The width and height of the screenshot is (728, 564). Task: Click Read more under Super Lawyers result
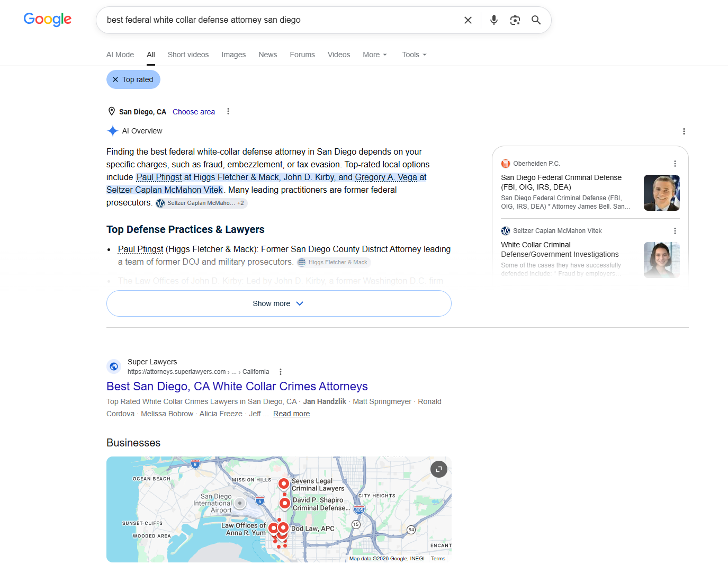pos(291,414)
